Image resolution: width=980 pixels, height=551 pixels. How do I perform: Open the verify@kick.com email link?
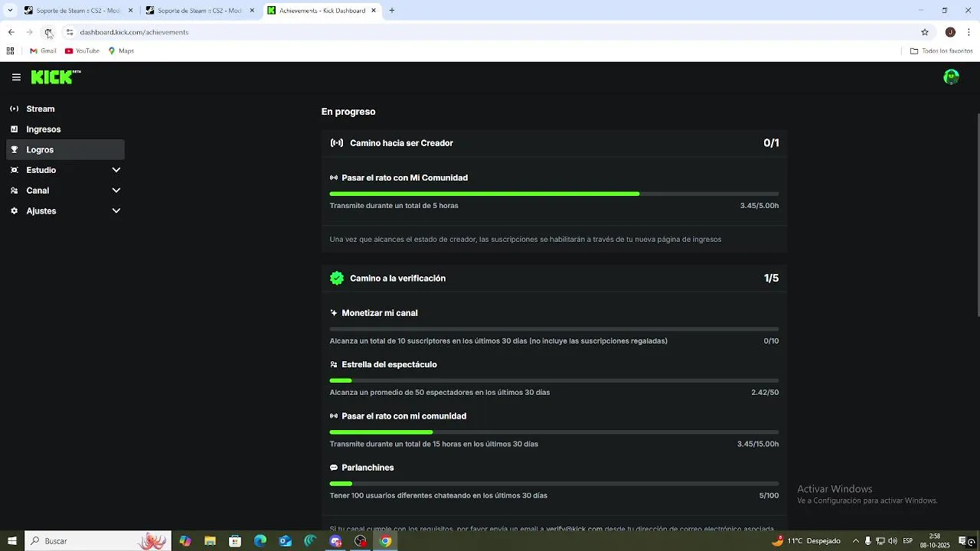[x=574, y=529]
